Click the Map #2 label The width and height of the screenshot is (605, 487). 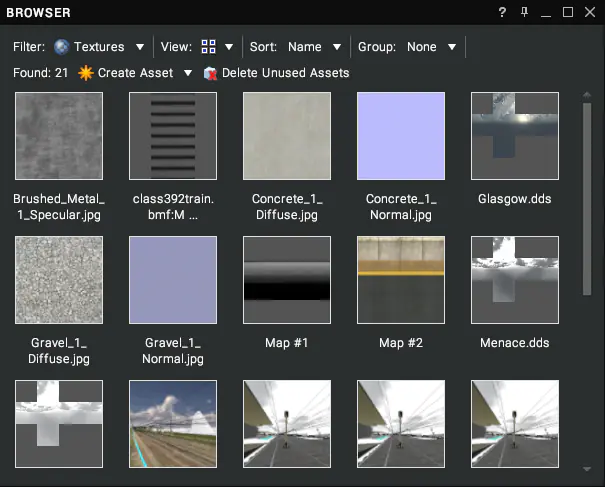click(x=401, y=343)
